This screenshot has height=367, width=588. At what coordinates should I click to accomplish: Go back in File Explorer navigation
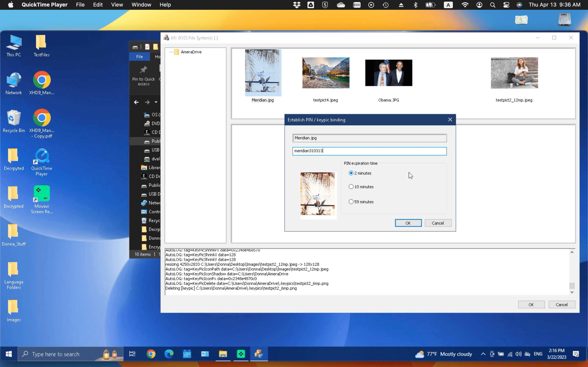tap(136, 102)
